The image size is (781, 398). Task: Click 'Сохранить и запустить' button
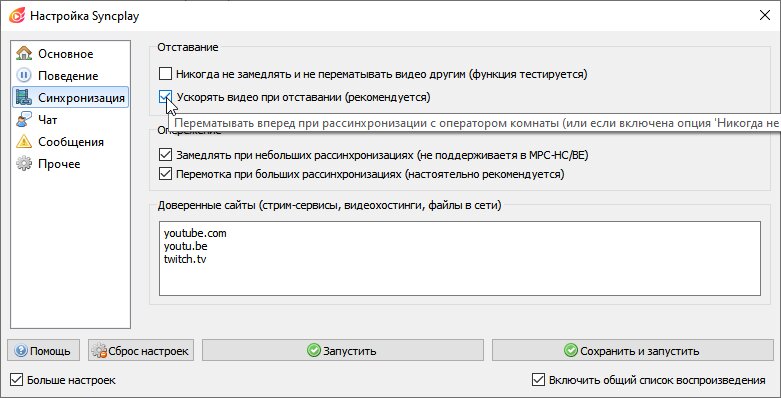point(633,350)
